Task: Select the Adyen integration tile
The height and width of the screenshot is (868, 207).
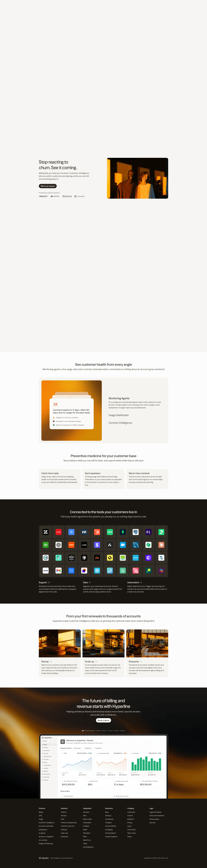Action: pyautogui.click(x=110, y=532)
